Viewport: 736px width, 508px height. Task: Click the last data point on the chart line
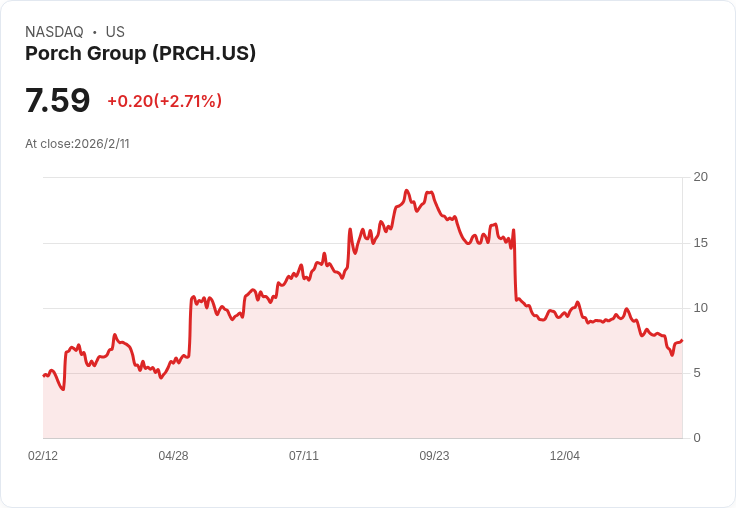coord(682,340)
